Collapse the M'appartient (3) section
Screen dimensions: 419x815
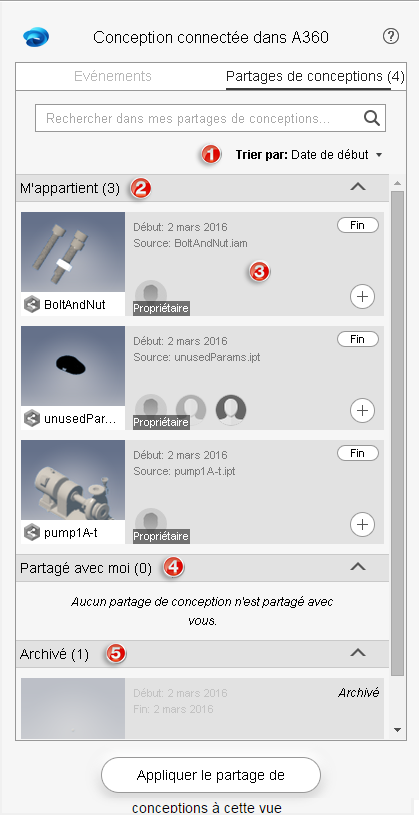(x=358, y=187)
